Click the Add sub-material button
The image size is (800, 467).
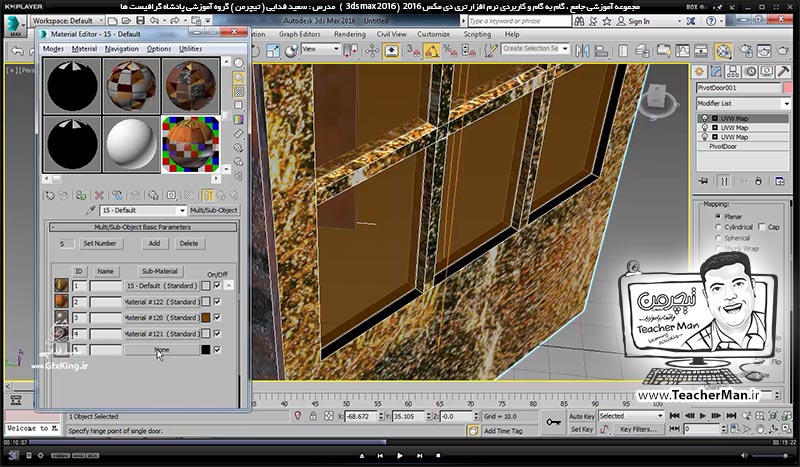pos(154,243)
